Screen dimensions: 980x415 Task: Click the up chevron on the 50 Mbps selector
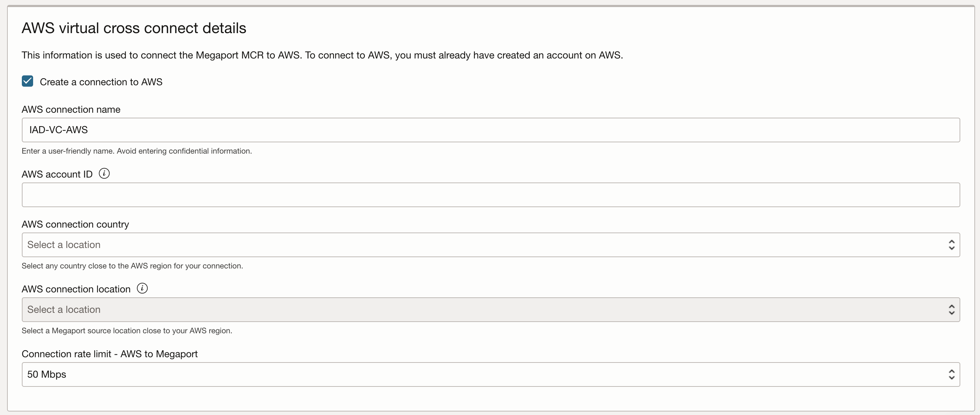click(x=951, y=371)
